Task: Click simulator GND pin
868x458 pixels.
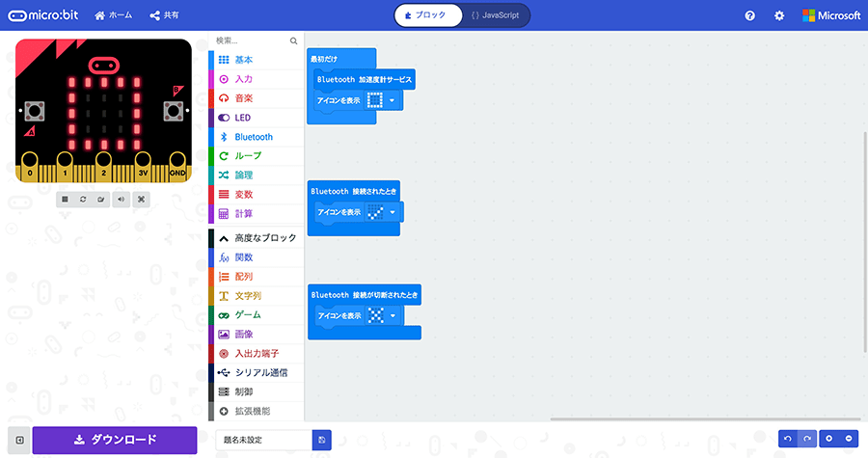Action: click(177, 167)
